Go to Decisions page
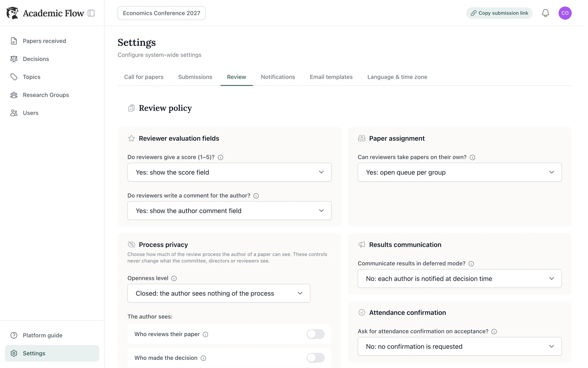Viewport: 588px width, 368px height. click(x=52, y=59)
